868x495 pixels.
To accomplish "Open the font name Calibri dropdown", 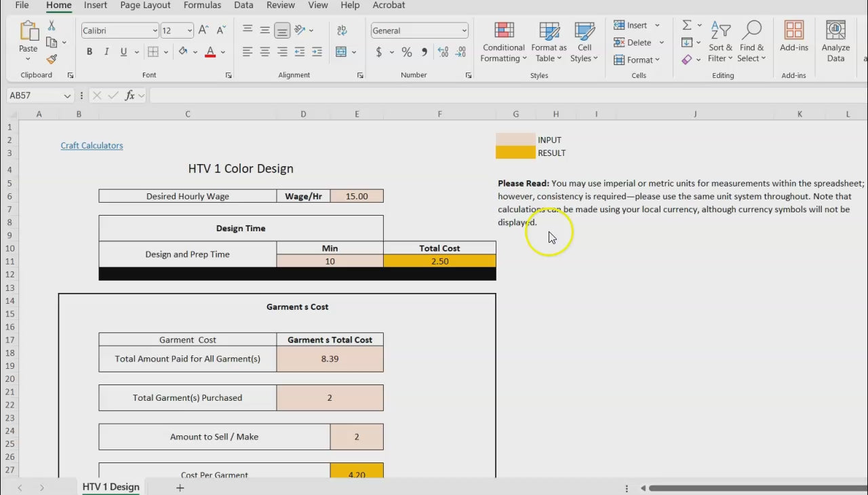I will pos(155,31).
